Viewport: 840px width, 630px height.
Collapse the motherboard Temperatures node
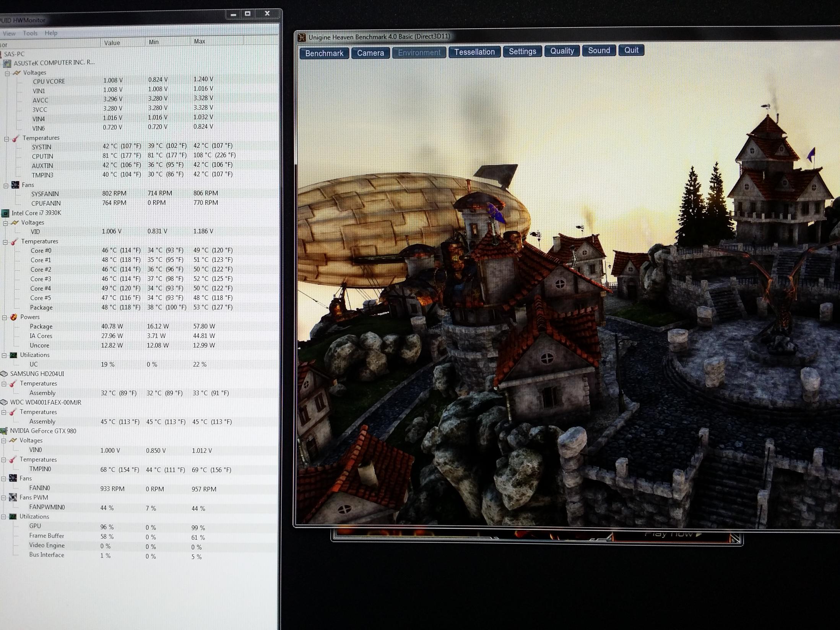coord(6,139)
